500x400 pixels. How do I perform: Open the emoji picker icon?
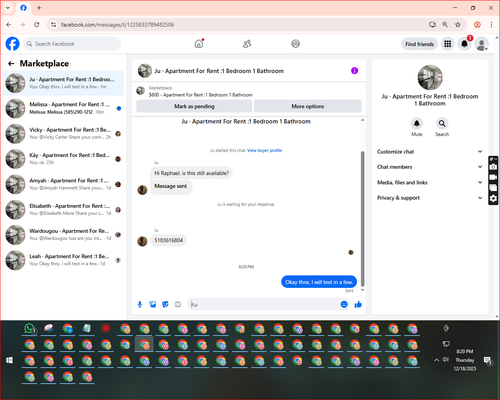pyautogui.click(x=344, y=304)
